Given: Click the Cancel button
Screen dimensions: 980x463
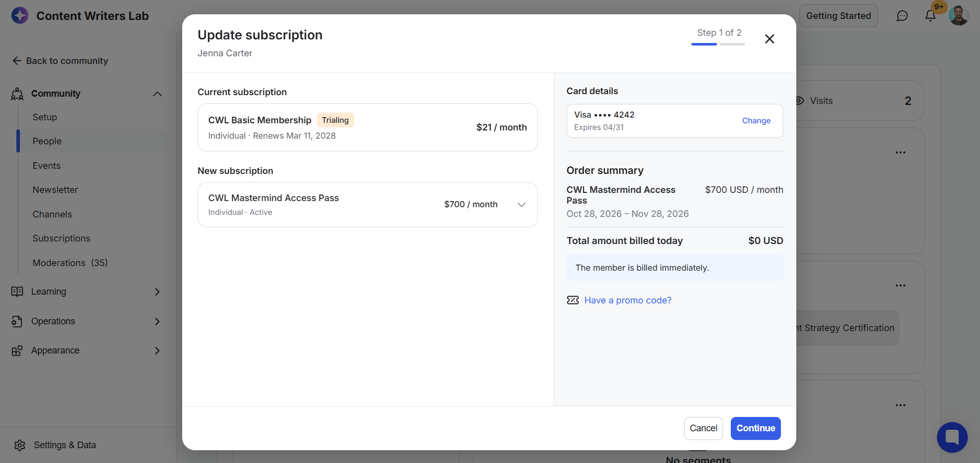Looking at the screenshot, I should tap(704, 428).
